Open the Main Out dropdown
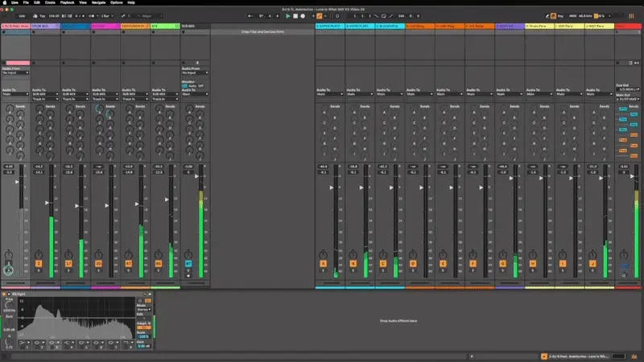 [628, 99]
